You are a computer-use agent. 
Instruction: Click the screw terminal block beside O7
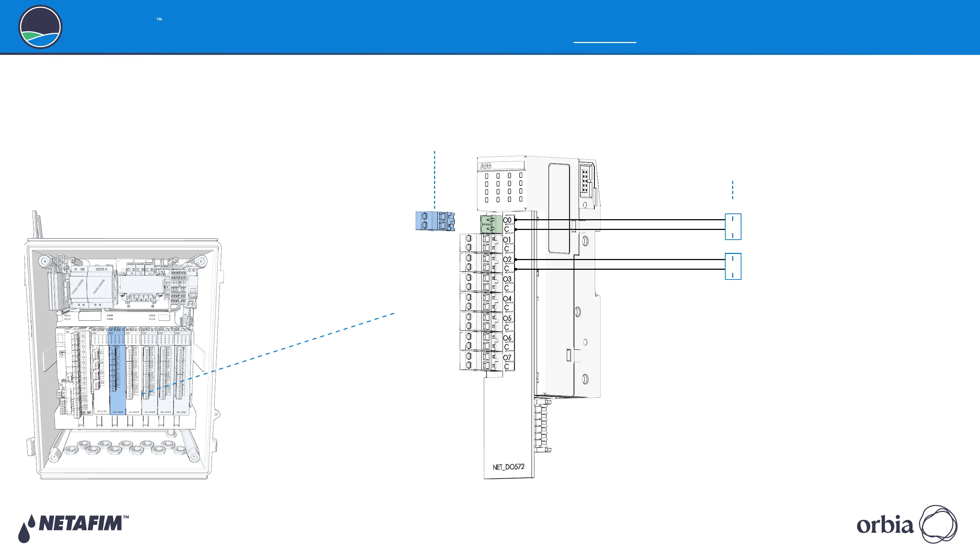pos(481,361)
